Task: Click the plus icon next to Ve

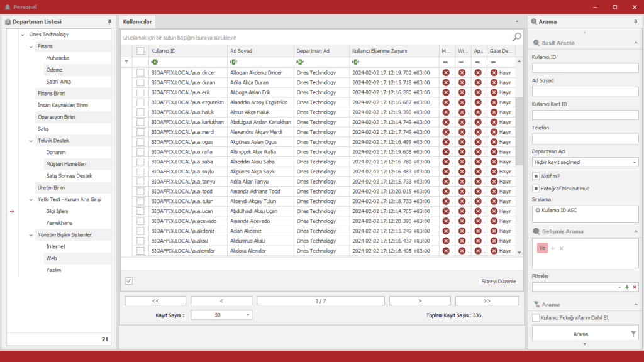Action: (553, 248)
